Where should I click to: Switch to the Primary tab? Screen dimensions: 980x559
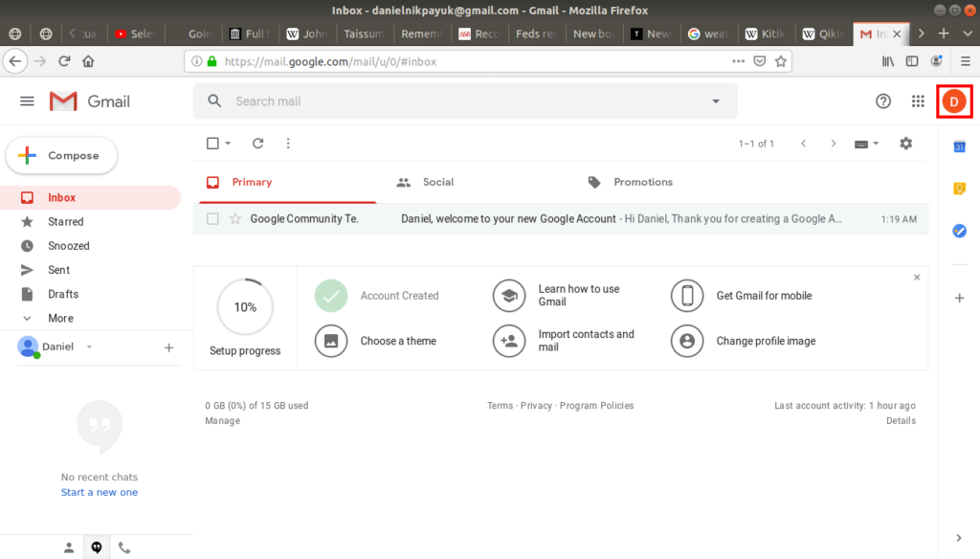click(x=287, y=182)
